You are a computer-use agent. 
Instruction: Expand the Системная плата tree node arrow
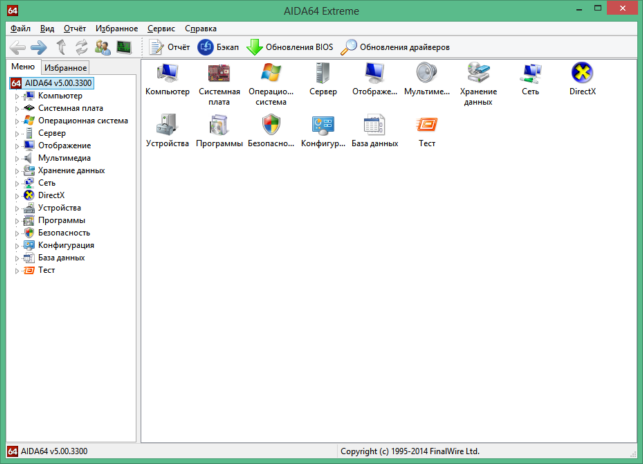click(17, 109)
